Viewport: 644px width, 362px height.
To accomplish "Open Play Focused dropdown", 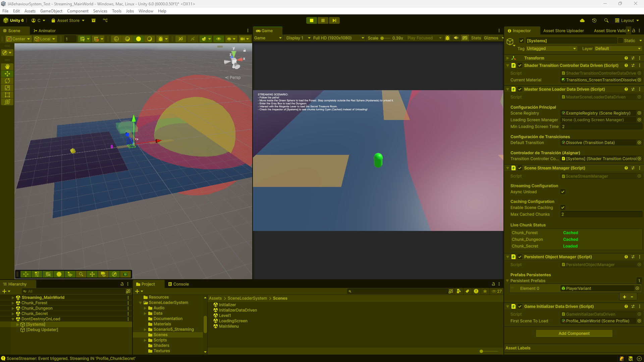I will pyautogui.click(x=424, y=38).
